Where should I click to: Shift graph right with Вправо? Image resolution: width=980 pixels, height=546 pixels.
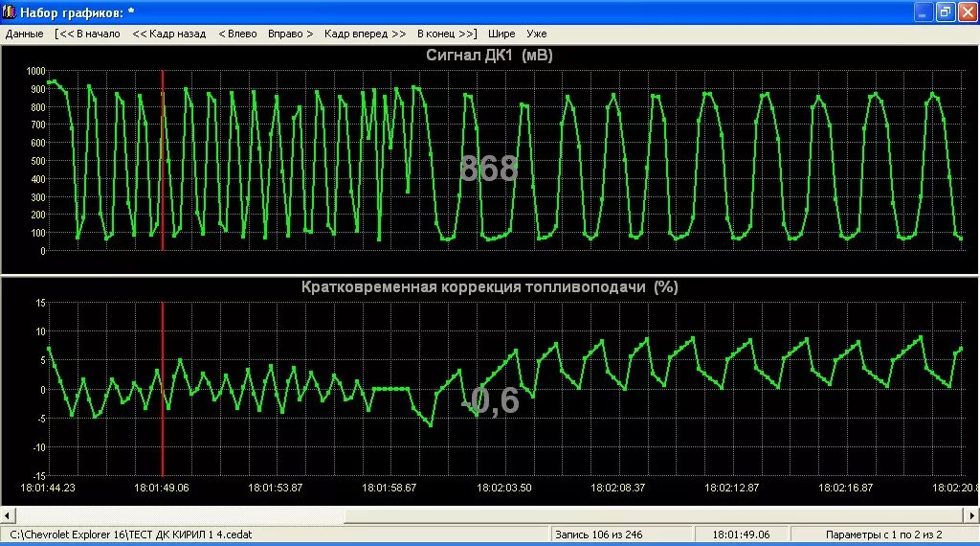click(291, 34)
